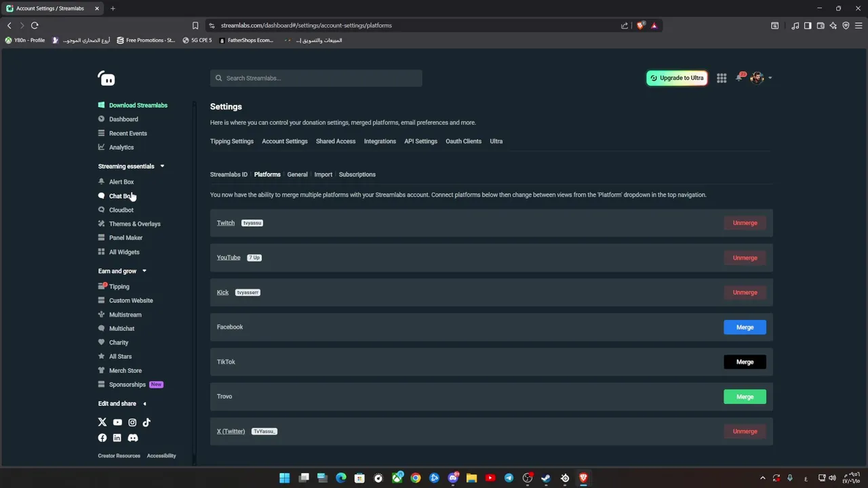The image size is (868, 488).
Task: Switch to the Account Settings tab
Action: [x=285, y=141]
